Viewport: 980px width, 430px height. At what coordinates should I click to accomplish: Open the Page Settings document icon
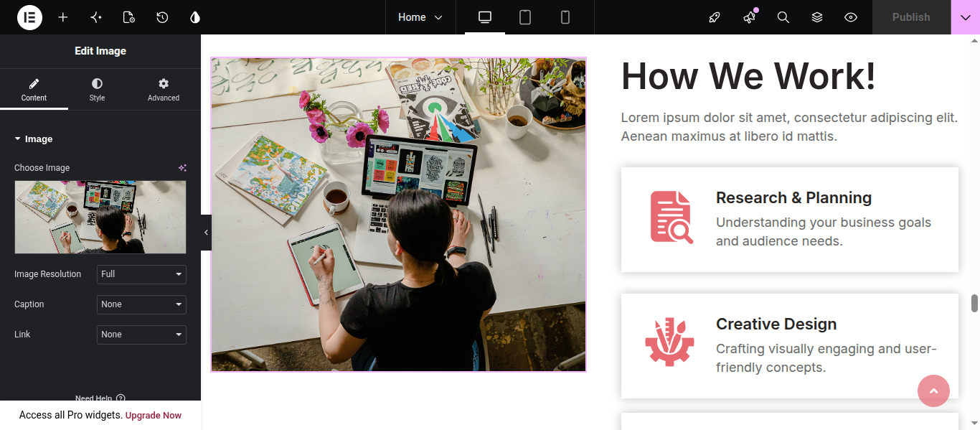pyautogui.click(x=129, y=17)
